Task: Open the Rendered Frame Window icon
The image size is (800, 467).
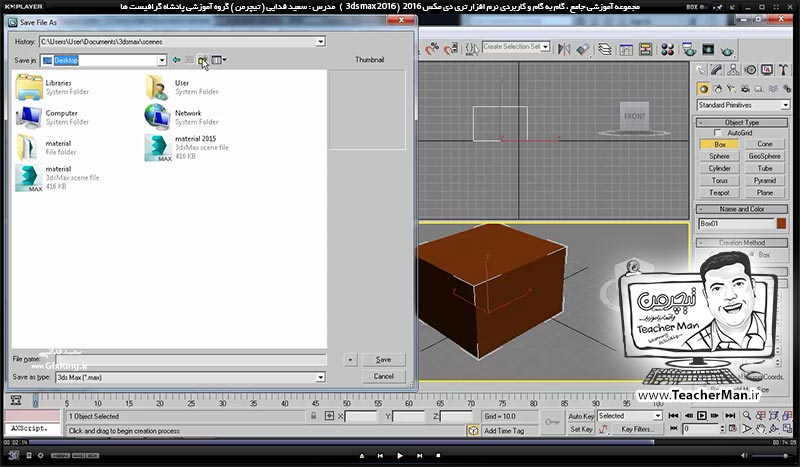Action: pyautogui.click(x=708, y=49)
